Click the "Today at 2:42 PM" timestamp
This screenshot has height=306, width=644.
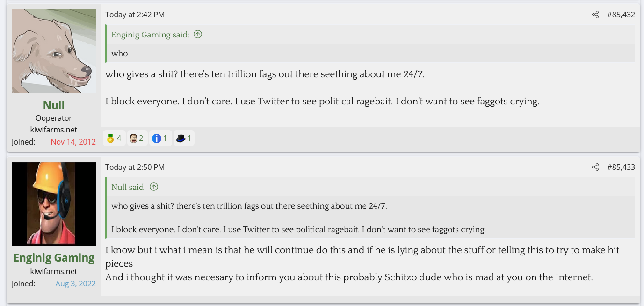[135, 15]
